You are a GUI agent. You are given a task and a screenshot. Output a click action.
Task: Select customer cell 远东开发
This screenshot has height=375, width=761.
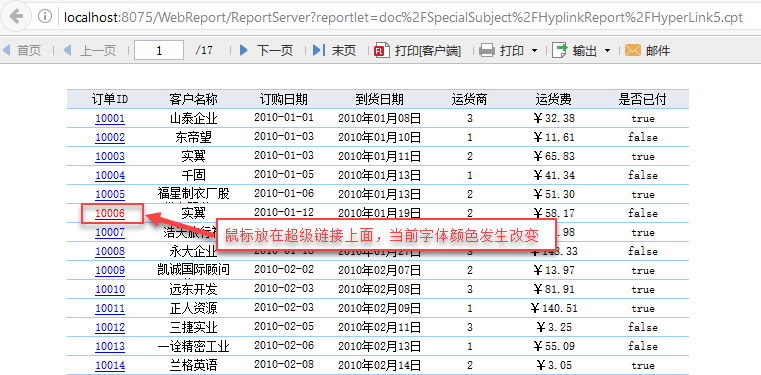[x=193, y=289]
